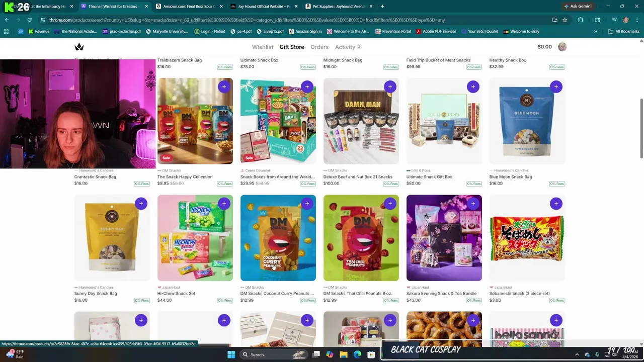Reload the page in browser toolbar
The height and width of the screenshot is (362, 644).
pos(30,20)
